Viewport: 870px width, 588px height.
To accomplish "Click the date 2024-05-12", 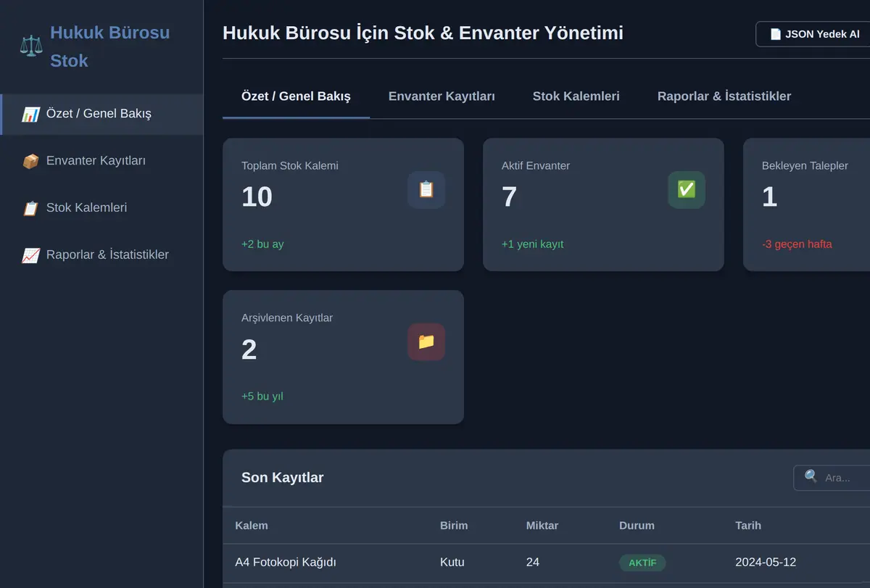I will (x=766, y=563).
